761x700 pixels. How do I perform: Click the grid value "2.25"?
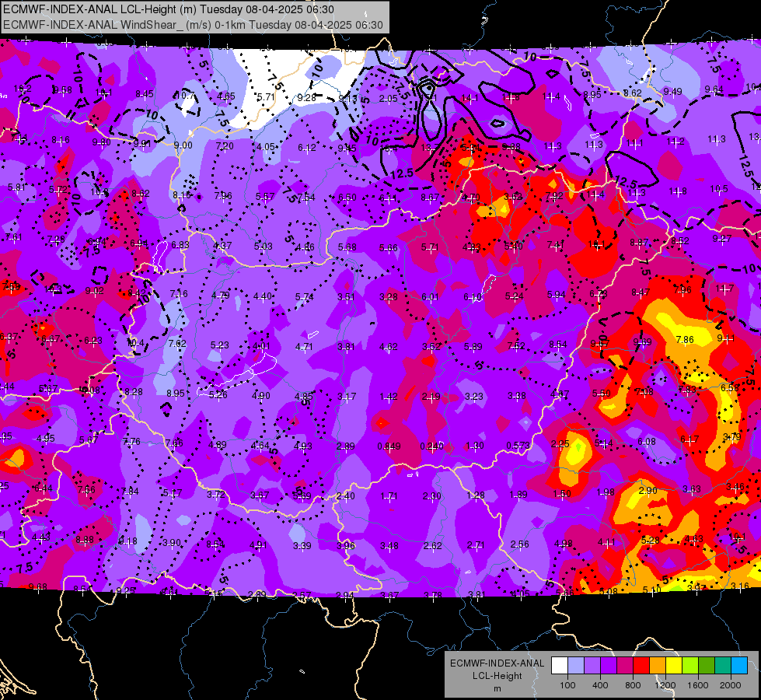tap(560, 443)
